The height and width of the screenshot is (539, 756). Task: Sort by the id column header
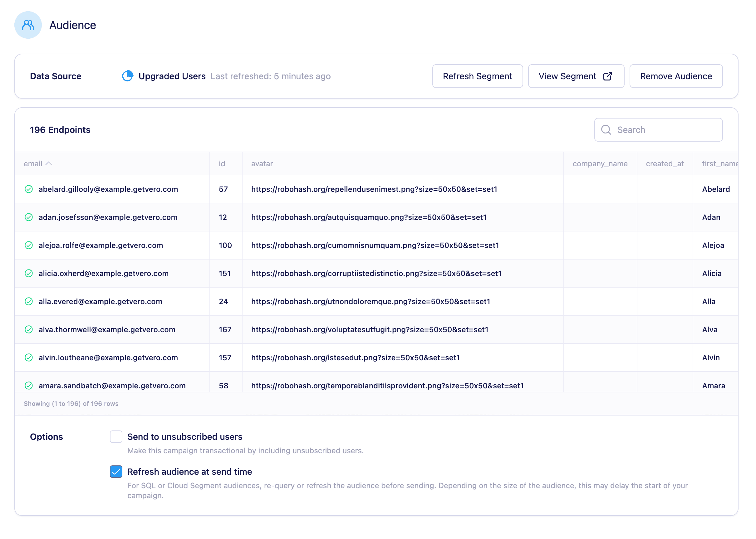[x=222, y=164]
